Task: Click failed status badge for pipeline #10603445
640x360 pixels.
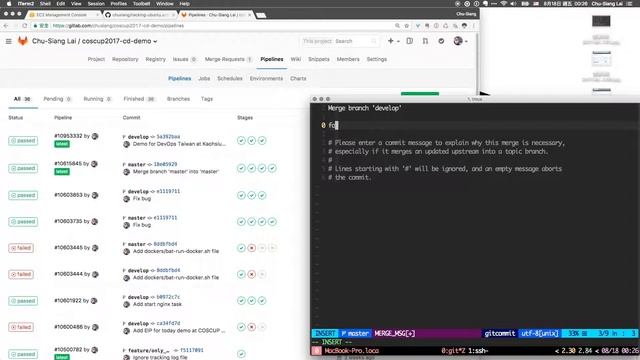Action: [x=21, y=248]
